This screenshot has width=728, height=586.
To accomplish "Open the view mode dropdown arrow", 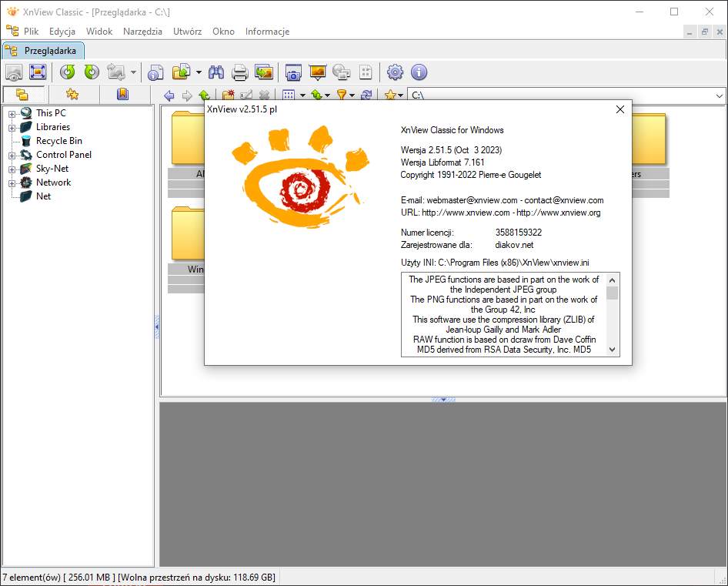I will point(302,95).
